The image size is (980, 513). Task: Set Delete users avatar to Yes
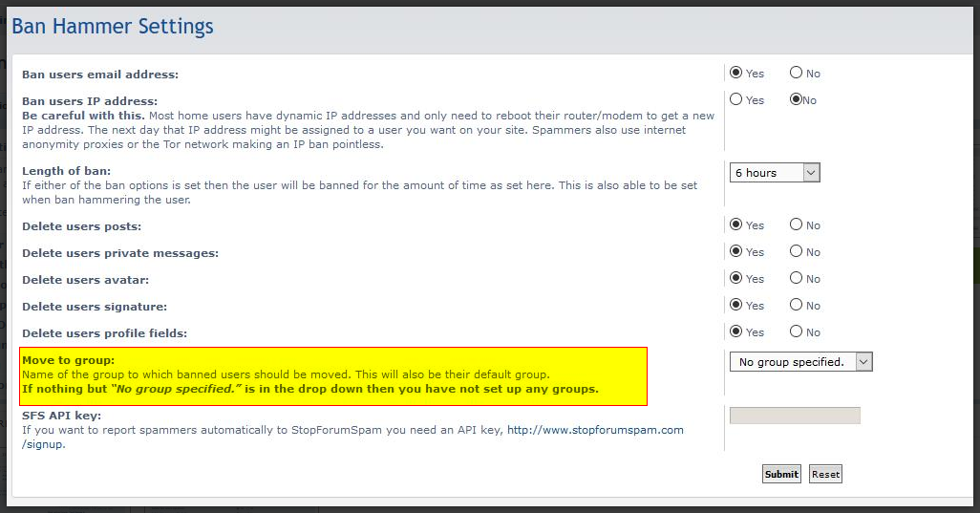click(736, 278)
